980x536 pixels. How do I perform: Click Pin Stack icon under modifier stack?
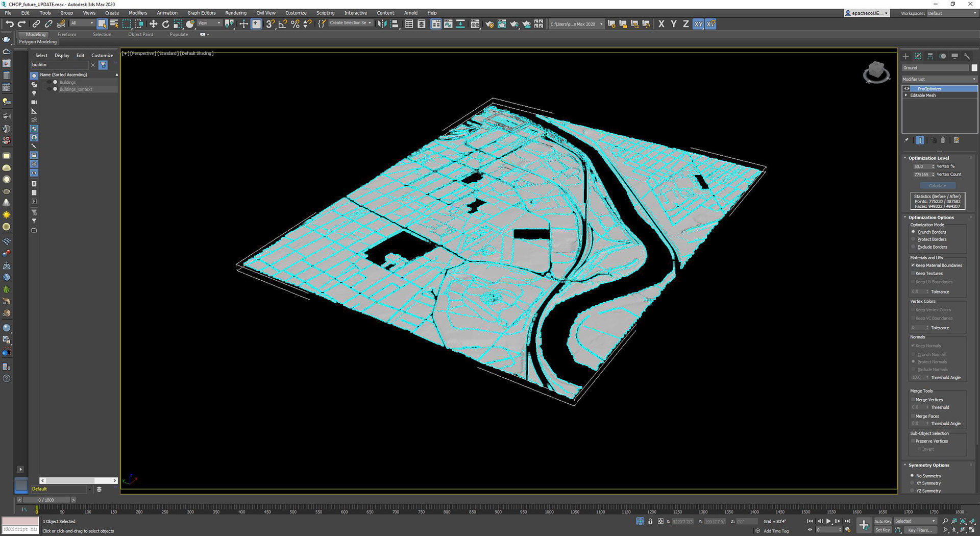pyautogui.click(x=906, y=140)
